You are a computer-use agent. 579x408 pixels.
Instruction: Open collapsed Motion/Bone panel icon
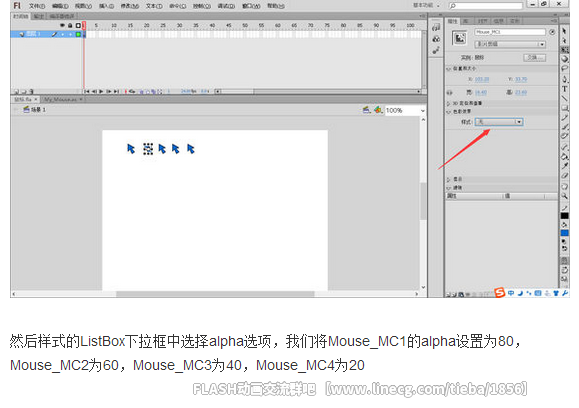436,50
